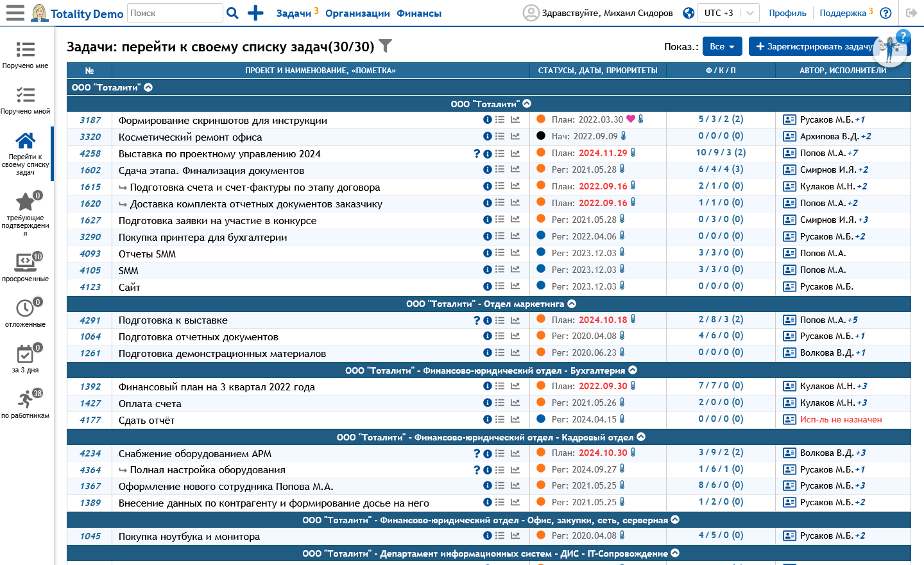Click question mark on task 4258
Screen dimensions: 924x565
coord(476,153)
